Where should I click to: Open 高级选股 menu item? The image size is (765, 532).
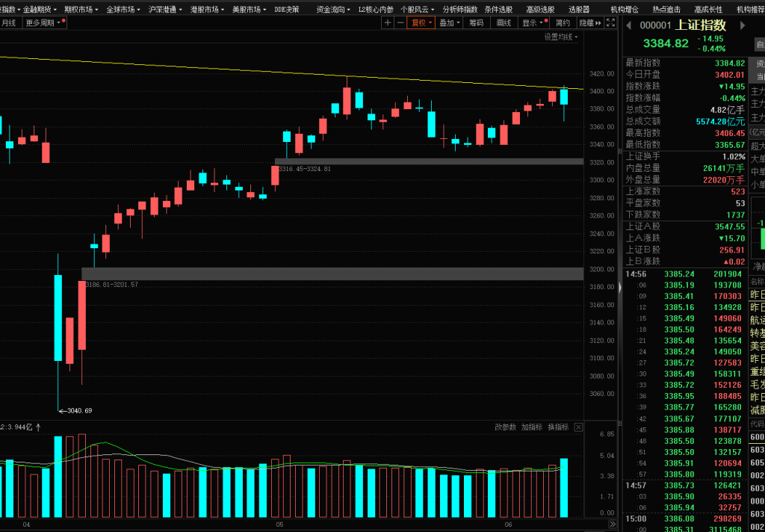tap(541, 9)
